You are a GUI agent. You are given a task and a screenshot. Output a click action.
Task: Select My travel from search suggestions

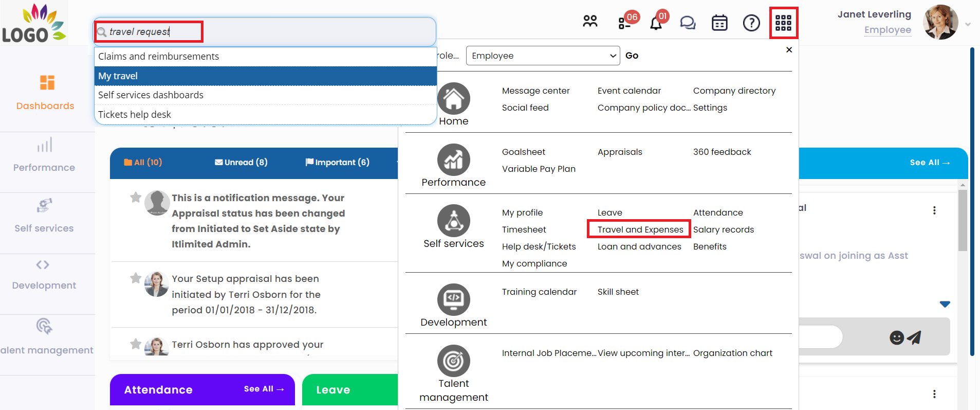pos(265,76)
